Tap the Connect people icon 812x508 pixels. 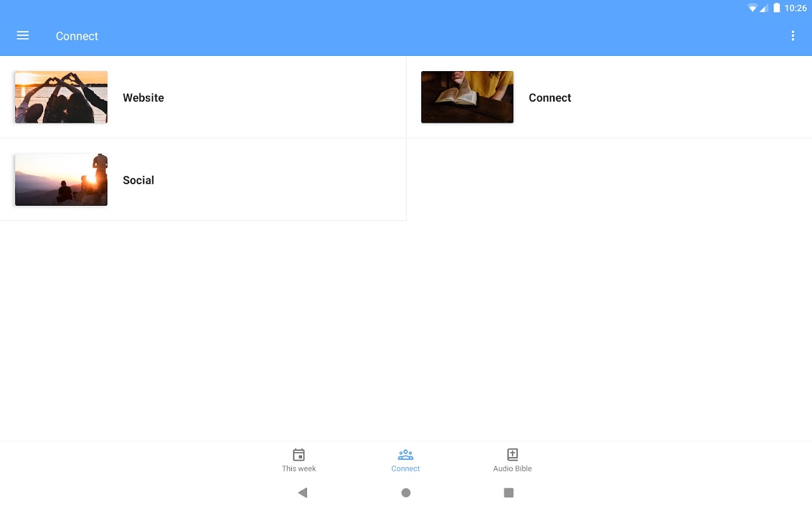pyautogui.click(x=405, y=455)
